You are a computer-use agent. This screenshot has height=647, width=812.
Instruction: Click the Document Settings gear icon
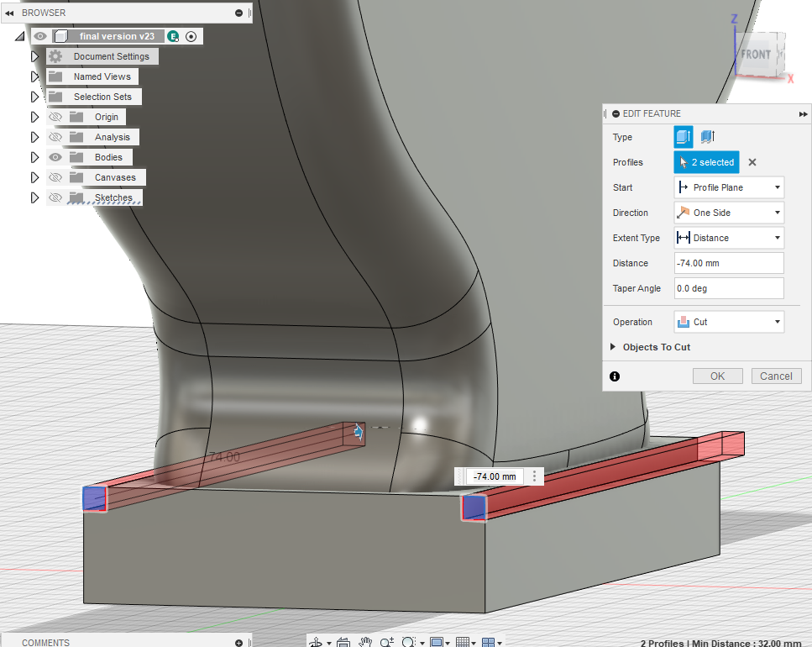(55, 56)
